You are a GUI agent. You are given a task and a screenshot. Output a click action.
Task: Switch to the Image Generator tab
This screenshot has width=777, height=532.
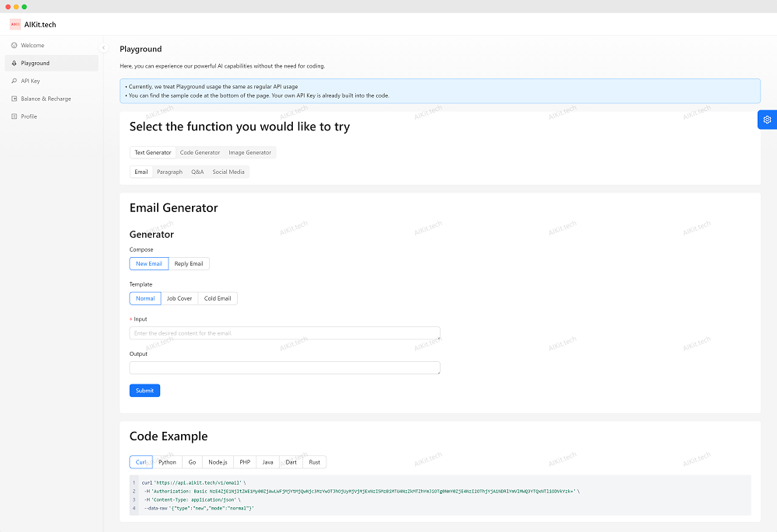pos(249,152)
